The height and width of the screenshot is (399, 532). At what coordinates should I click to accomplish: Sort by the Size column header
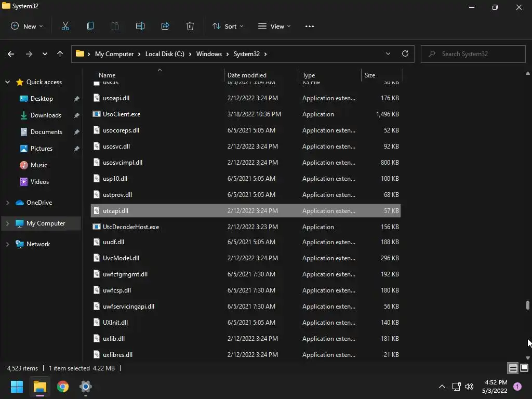coord(370,75)
